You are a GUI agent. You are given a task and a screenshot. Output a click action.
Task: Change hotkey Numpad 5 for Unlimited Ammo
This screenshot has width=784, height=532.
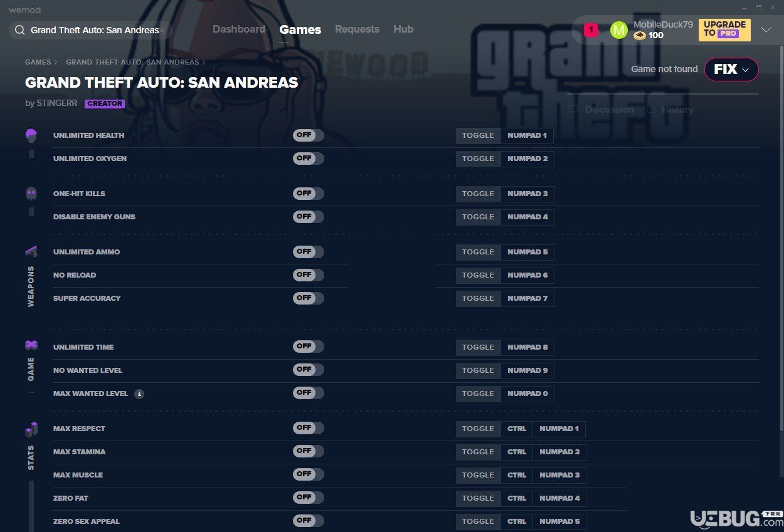click(x=527, y=252)
